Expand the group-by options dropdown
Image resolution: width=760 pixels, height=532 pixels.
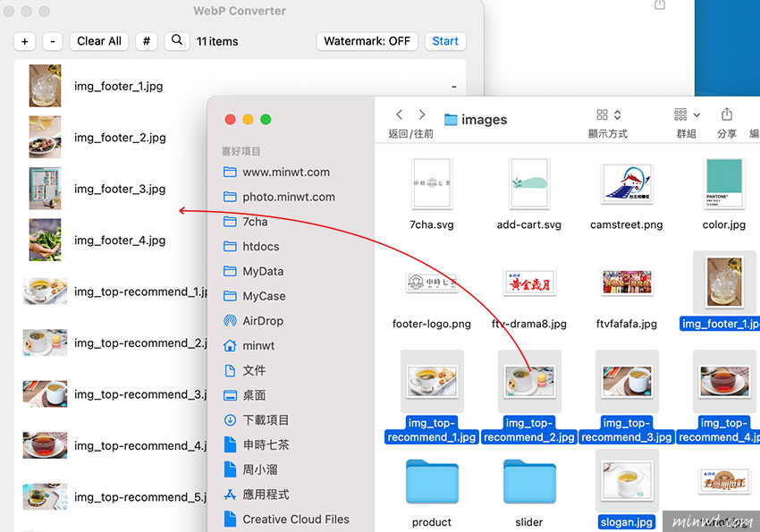point(687,115)
